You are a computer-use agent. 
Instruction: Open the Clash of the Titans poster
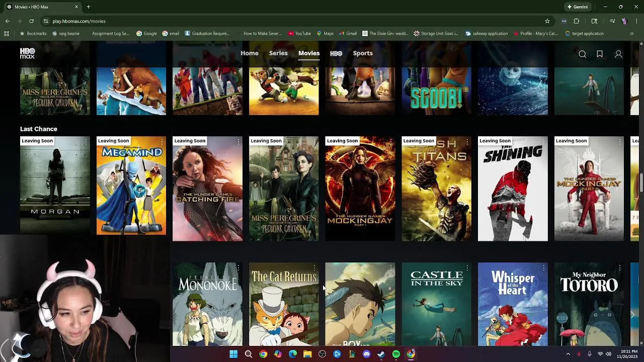[436, 189]
